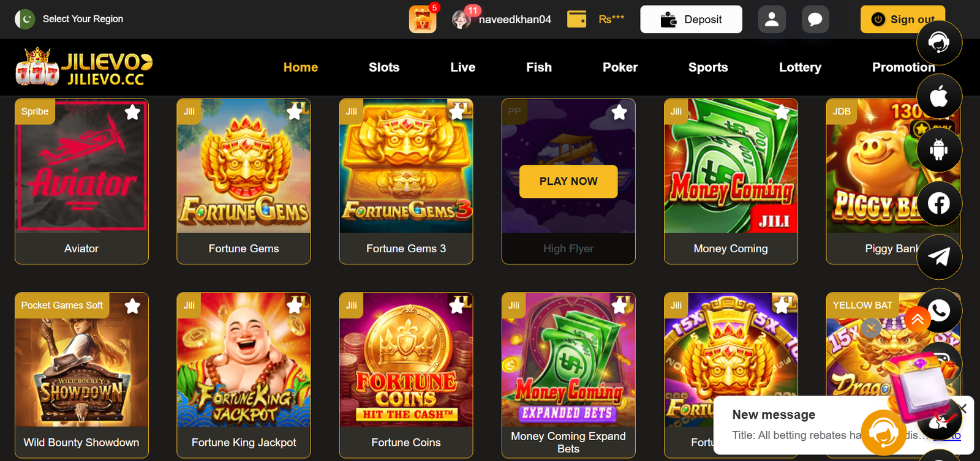Toggle favorite star on High Flyer
The width and height of the screenshot is (980, 461).
[619, 113]
